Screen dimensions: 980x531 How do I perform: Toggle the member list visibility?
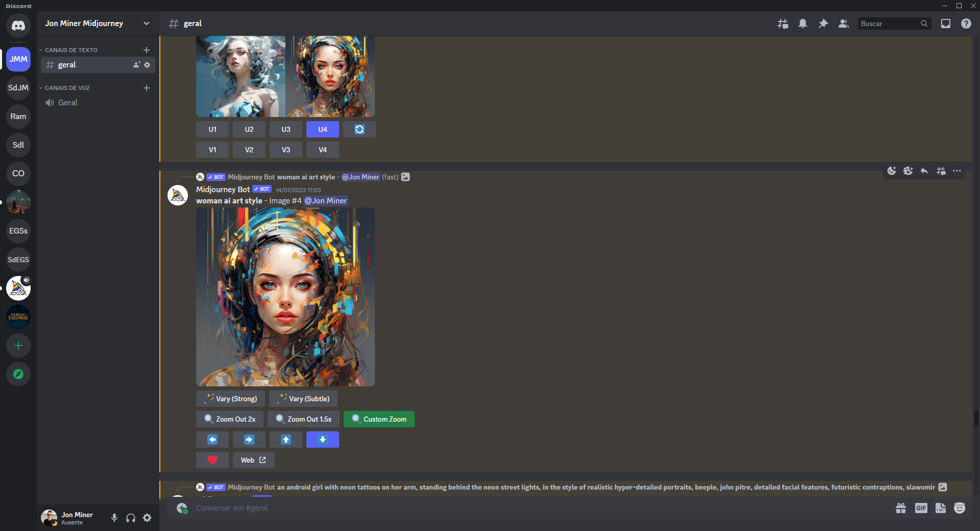click(844, 24)
